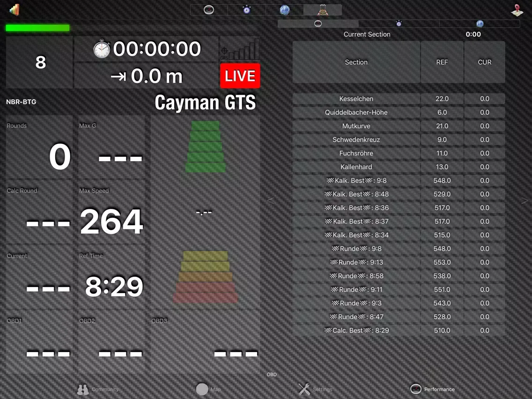Select the Fuchsröhre section row
532x399 pixels.
coord(399,153)
